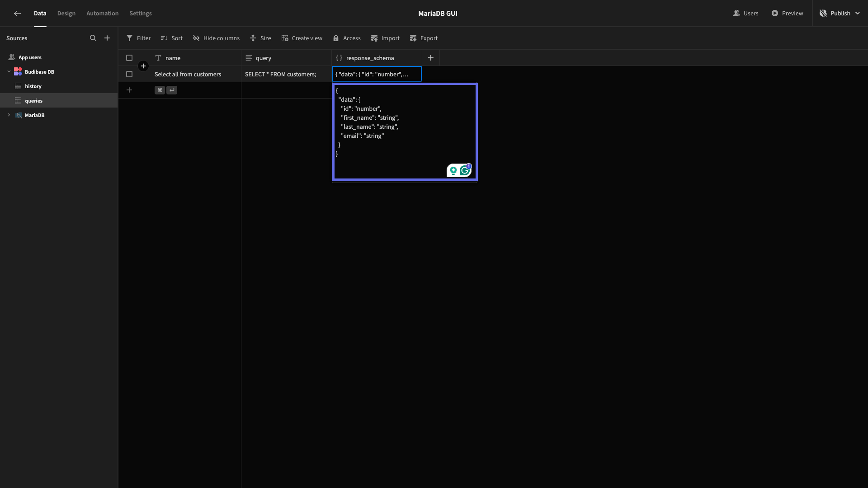Adjust row Size setting
The width and height of the screenshot is (868, 488).
(260, 38)
